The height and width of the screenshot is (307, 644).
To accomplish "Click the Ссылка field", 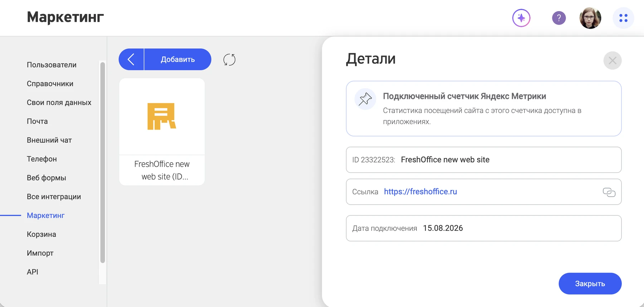I will (484, 192).
